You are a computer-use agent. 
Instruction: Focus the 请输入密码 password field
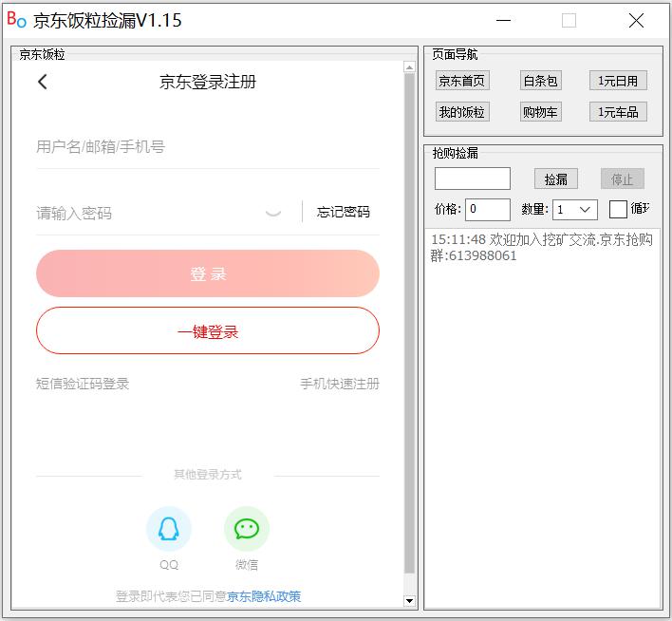tap(148, 213)
